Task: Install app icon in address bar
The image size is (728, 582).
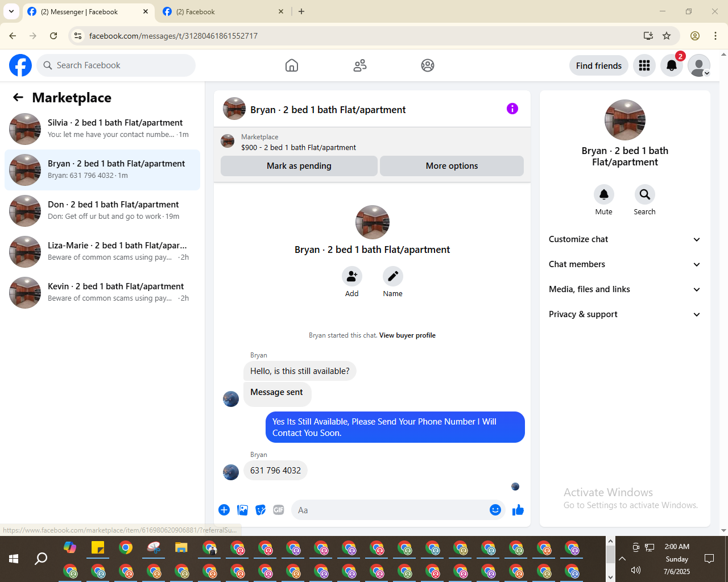Action: click(648, 36)
